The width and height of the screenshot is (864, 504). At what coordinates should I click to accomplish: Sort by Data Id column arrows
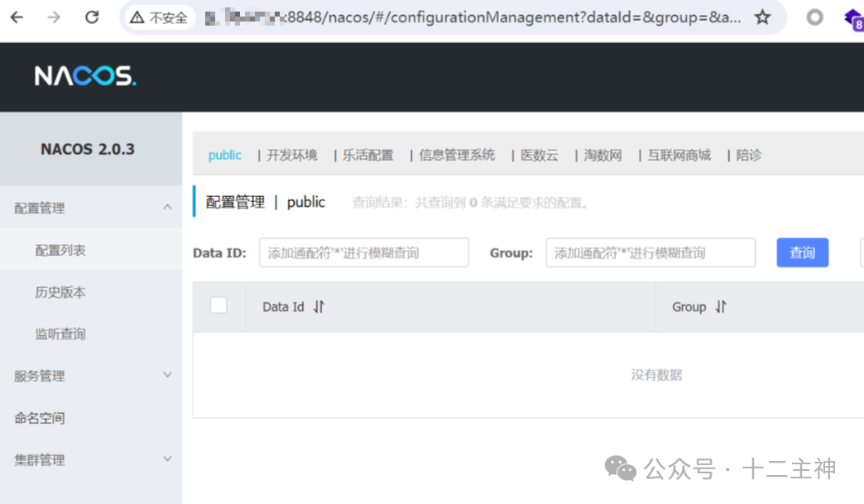[319, 306]
